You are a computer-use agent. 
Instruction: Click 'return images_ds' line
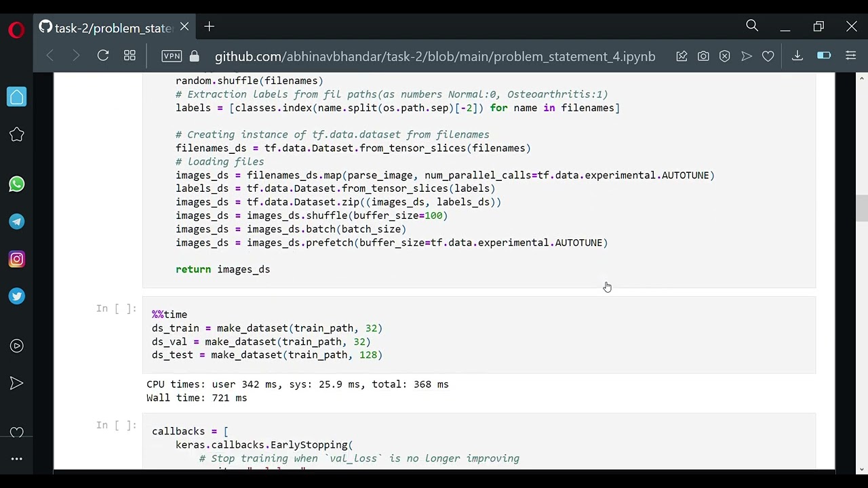point(222,269)
